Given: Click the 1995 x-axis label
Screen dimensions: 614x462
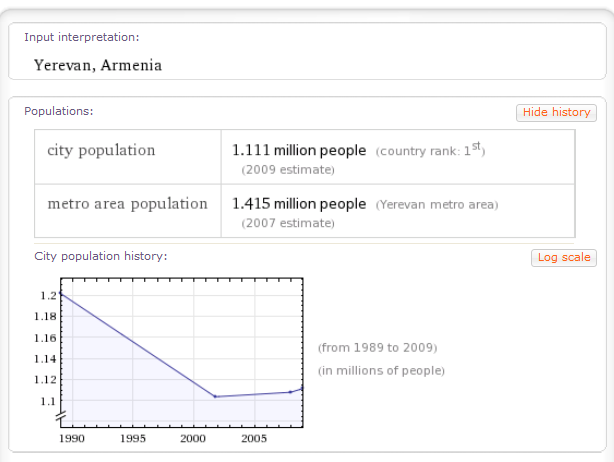Looking at the screenshot, I should coord(133,438).
